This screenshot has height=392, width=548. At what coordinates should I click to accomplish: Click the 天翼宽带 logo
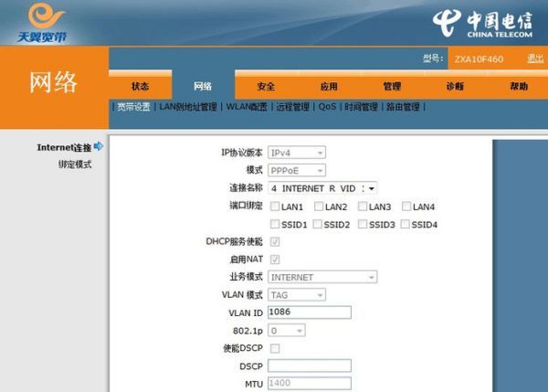coord(43,22)
